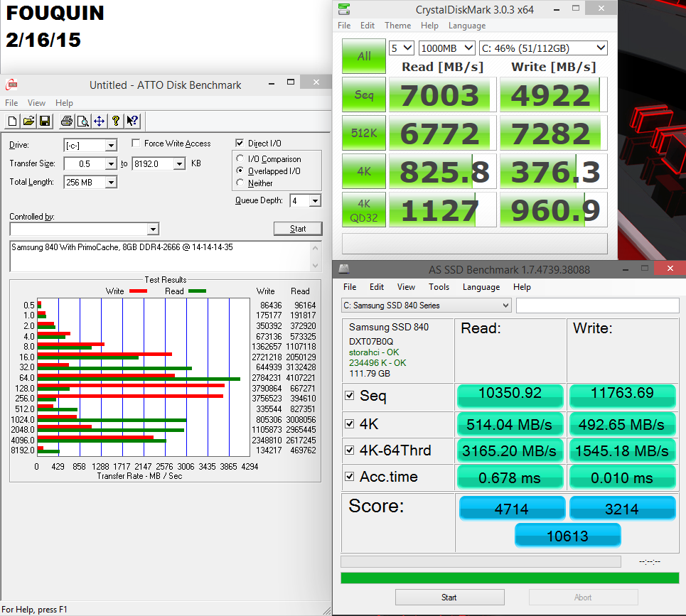Click the Save floppy disk icon in ATTO
This screenshot has height=616, width=686.
coord(44,121)
